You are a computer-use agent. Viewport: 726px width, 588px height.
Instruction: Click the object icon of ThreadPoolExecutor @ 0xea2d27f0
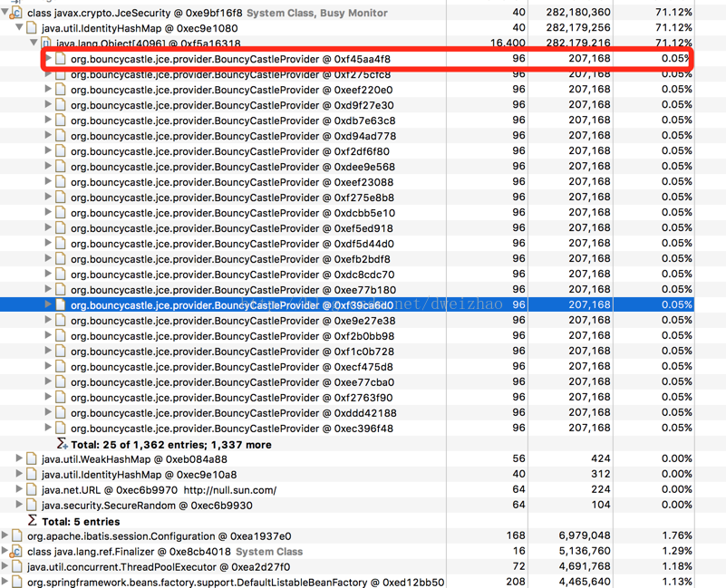click(x=16, y=566)
